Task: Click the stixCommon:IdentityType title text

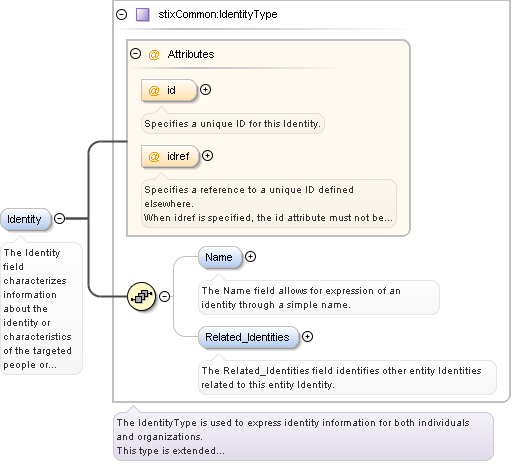Action: pyautogui.click(x=218, y=14)
